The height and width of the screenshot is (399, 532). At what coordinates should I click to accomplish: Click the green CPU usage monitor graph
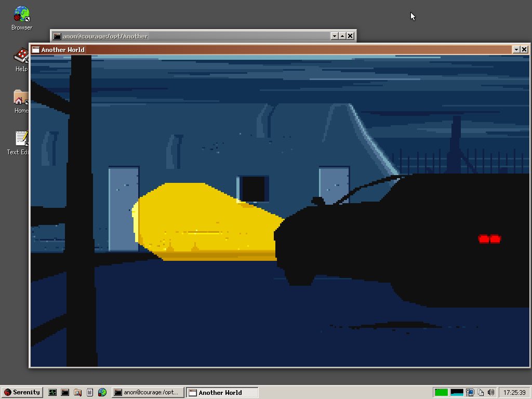pyautogui.click(x=441, y=392)
